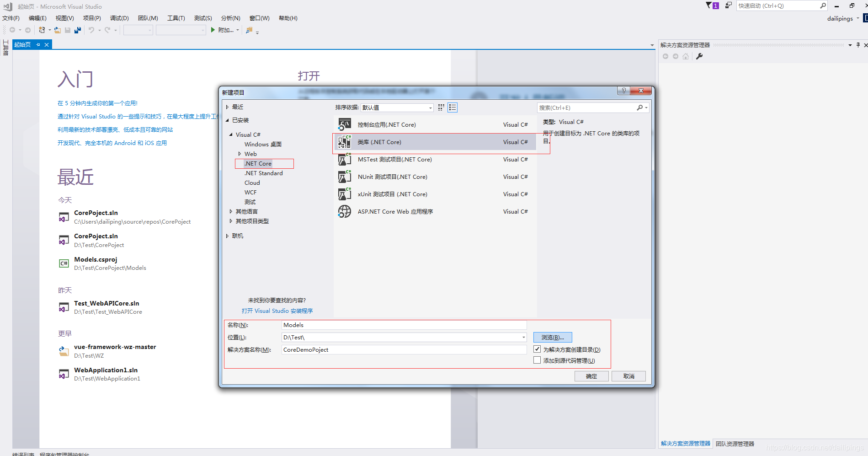Click the Send Feedback person icon
Viewport: 868px width, 456px height.
pos(729,5)
